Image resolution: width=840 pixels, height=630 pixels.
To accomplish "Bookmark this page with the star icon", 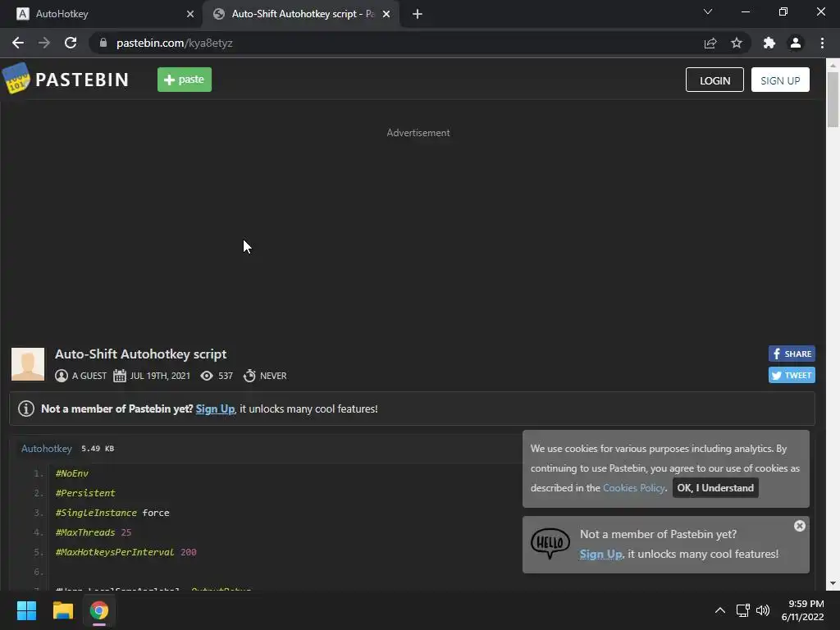I will click(737, 43).
